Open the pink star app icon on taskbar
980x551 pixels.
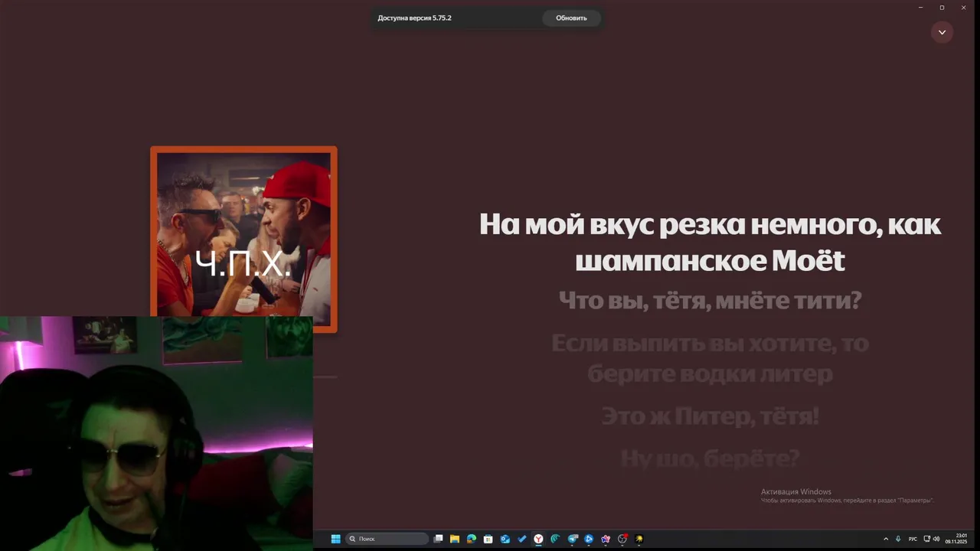tap(606, 539)
